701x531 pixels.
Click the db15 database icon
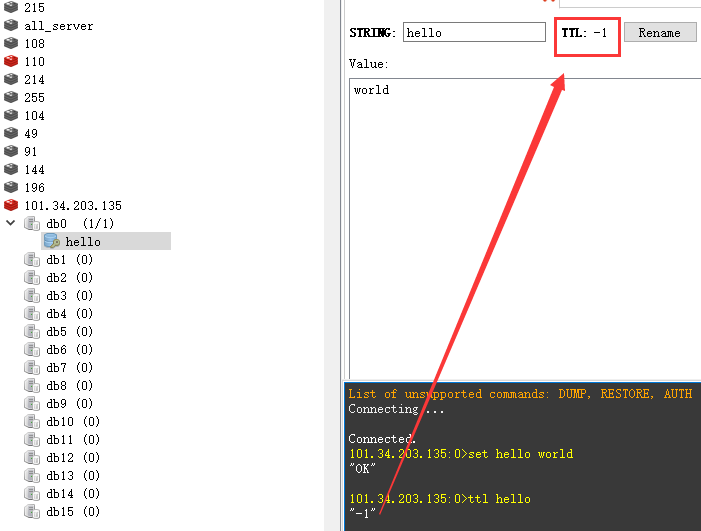click(x=32, y=512)
